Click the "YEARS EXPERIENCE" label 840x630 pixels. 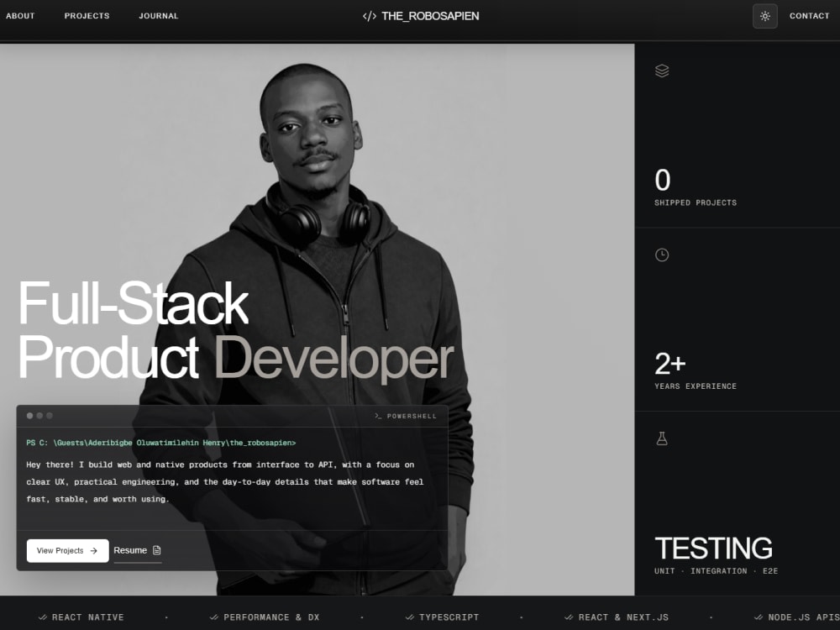(x=696, y=386)
